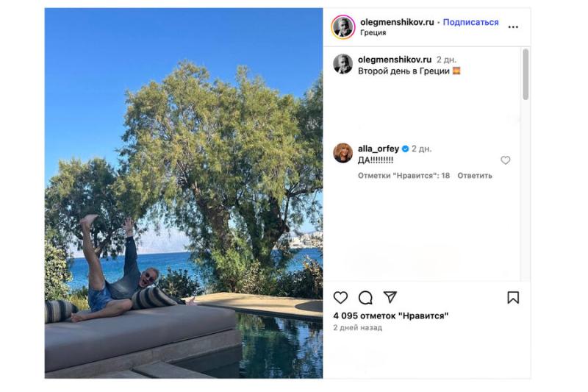Reply to comment with Ответить
The width and height of the screenshot is (588, 392).
coord(474,176)
